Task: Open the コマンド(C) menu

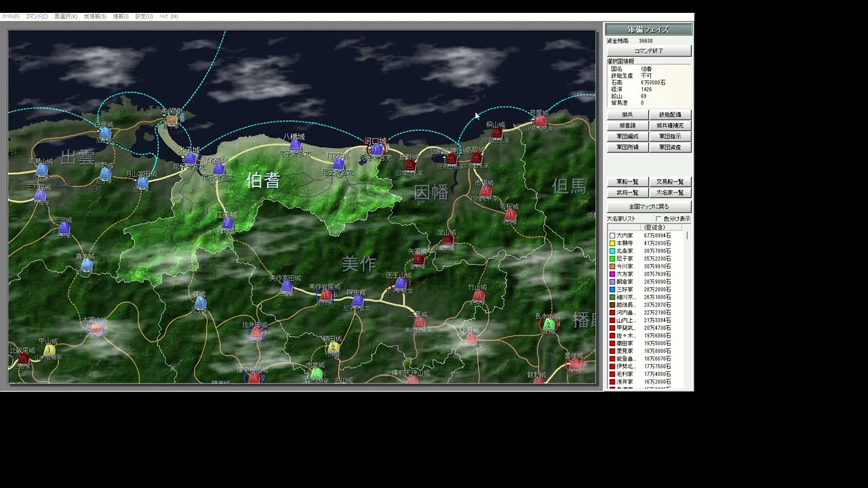Action: click(x=37, y=16)
